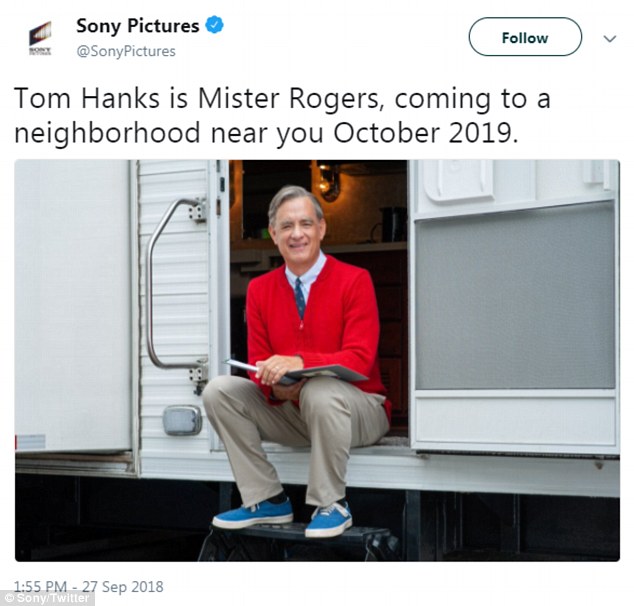Click the 27 Sep 2018 date text
The height and width of the screenshot is (606, 634).
123,587
